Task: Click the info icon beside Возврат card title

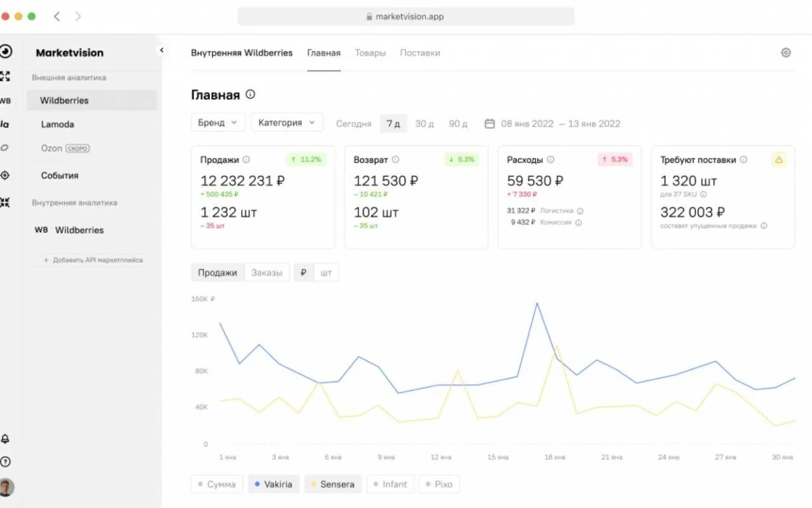Action: pos(395,160)
